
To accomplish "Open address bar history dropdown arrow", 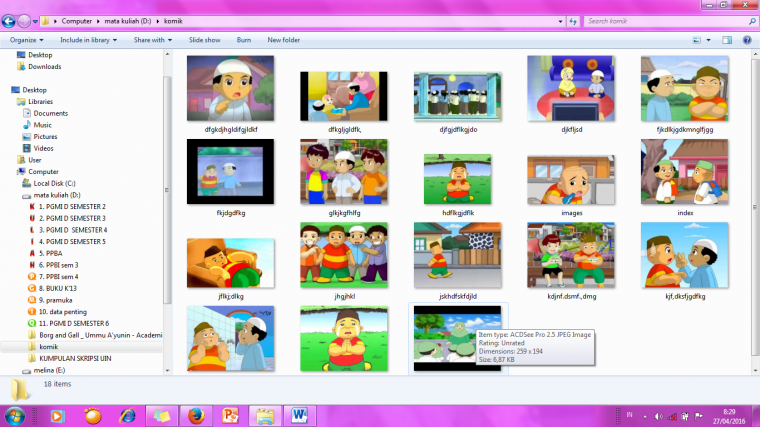I will [x=560, y=21].
